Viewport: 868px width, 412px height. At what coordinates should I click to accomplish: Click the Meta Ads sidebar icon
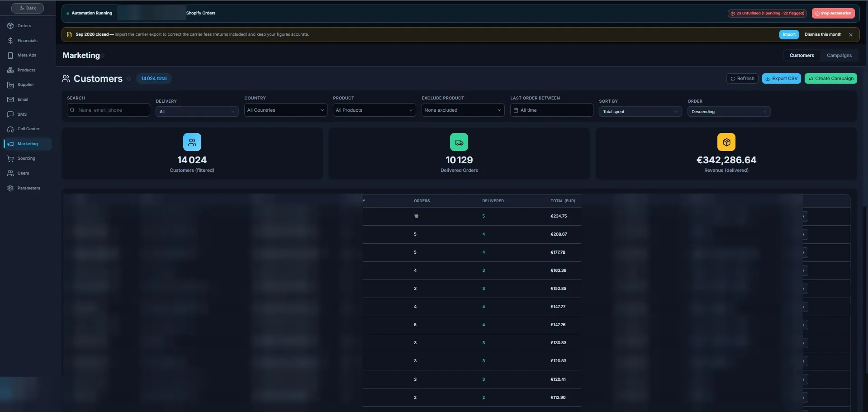(10, 55)
